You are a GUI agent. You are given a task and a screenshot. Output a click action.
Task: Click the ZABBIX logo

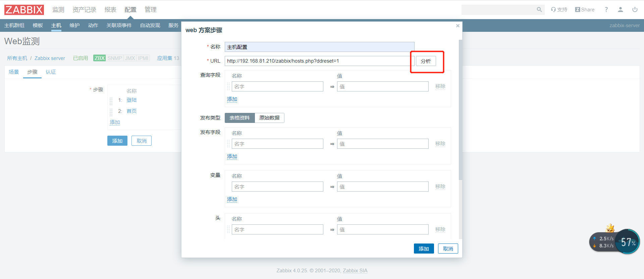24,10
